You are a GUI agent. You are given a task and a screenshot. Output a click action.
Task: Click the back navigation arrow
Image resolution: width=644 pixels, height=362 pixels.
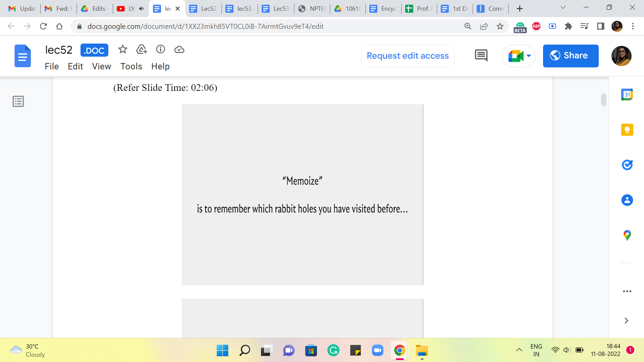11,26
